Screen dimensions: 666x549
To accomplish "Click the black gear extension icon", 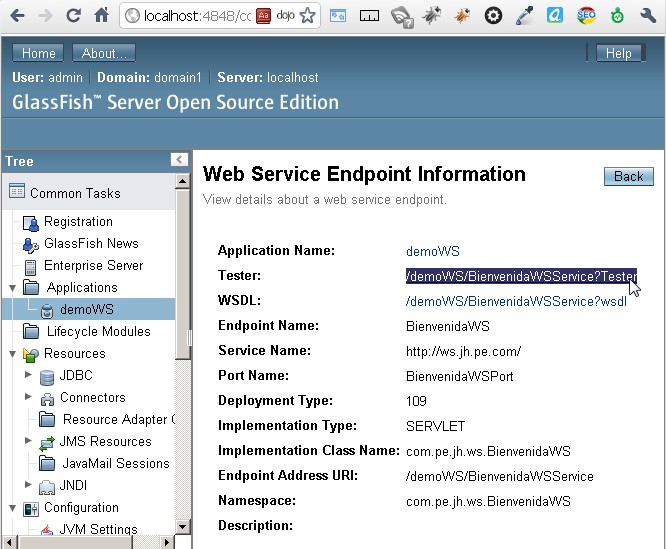I will click(493, 16).
